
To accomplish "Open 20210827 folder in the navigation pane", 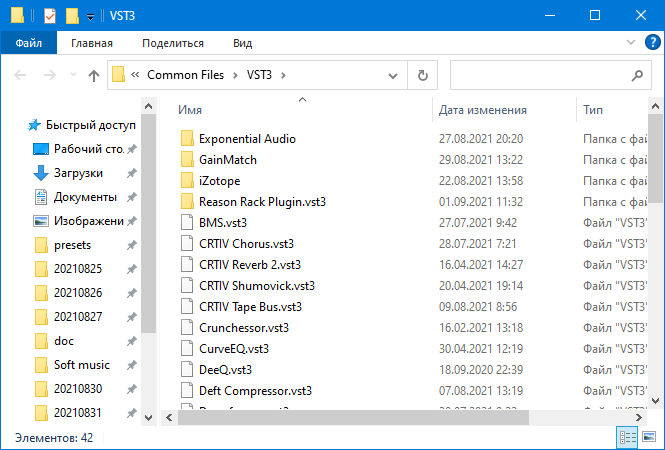I will click(x=78, y=317).
